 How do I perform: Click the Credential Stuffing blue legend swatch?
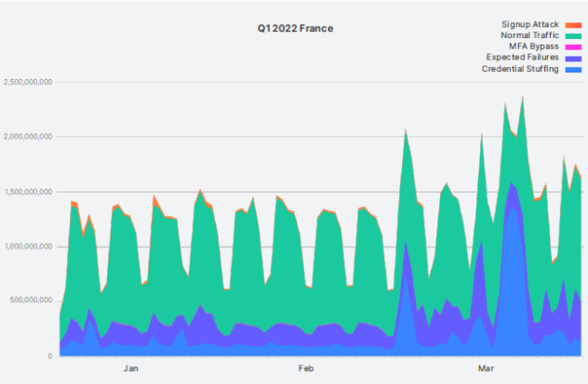click(x=574, y=69)
